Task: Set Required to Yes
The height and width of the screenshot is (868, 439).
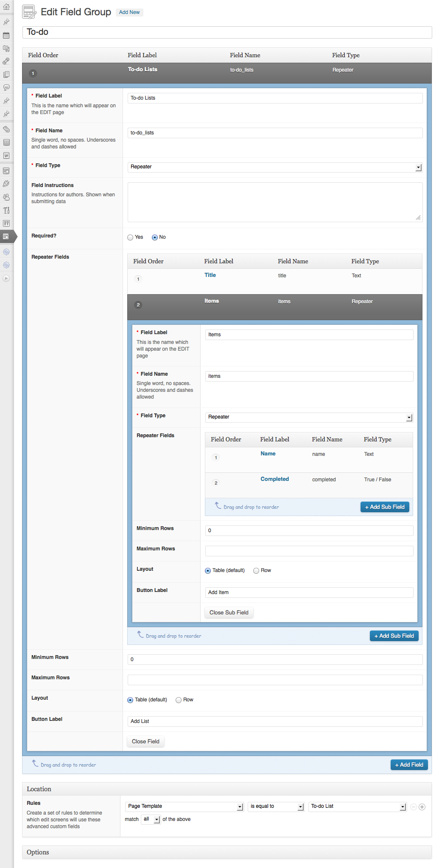Action: [x=131, y=237]
